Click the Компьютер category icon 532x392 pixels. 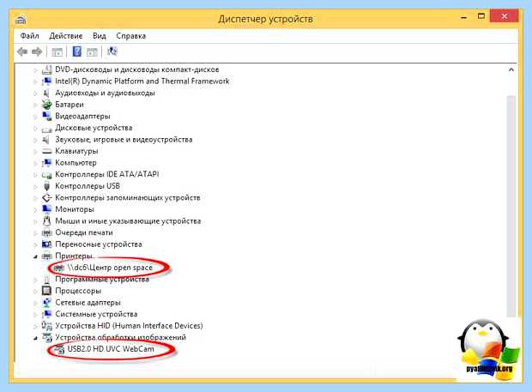(46, 163)
